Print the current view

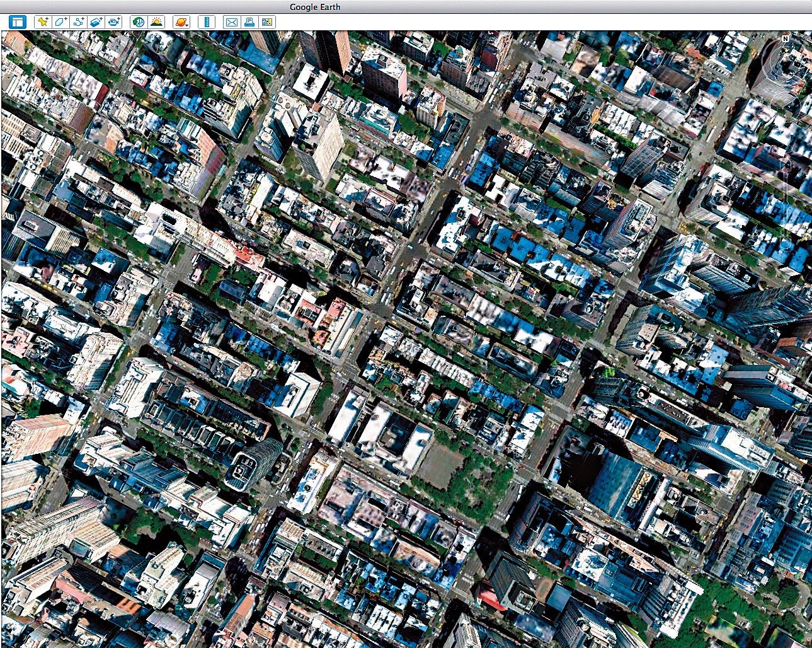[249, 22]
